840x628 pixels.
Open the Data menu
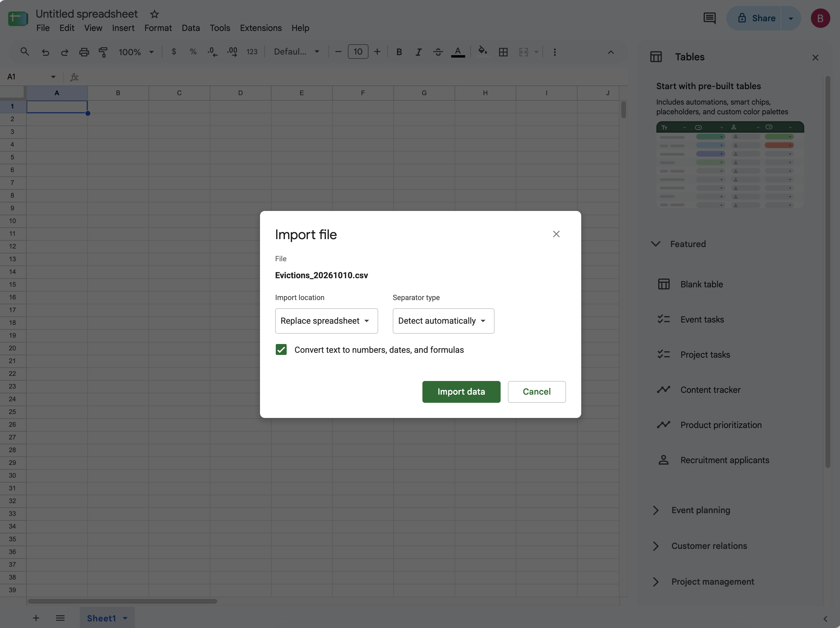point(191,28)
